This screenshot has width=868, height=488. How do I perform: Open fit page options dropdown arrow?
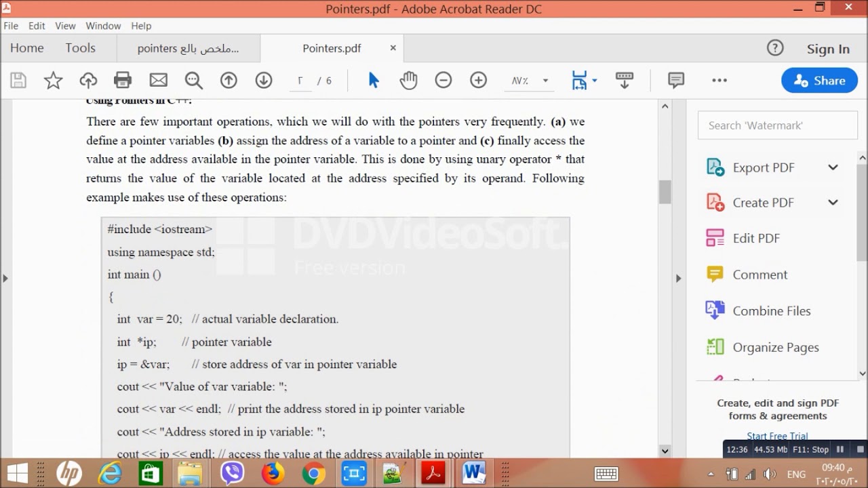click(595, 81)
